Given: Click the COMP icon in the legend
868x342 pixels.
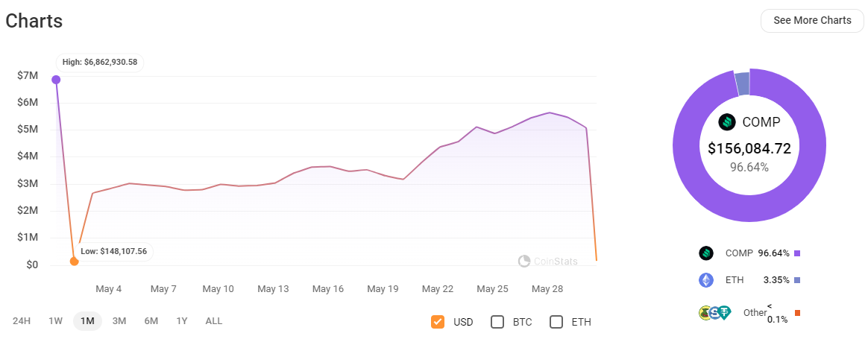Looking at the screenshot, I should (x=706, y=253).
